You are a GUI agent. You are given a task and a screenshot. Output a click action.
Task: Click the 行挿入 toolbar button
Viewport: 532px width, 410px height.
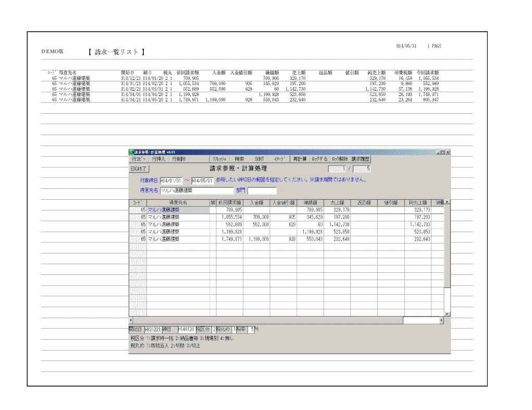[x=158, y=159]
